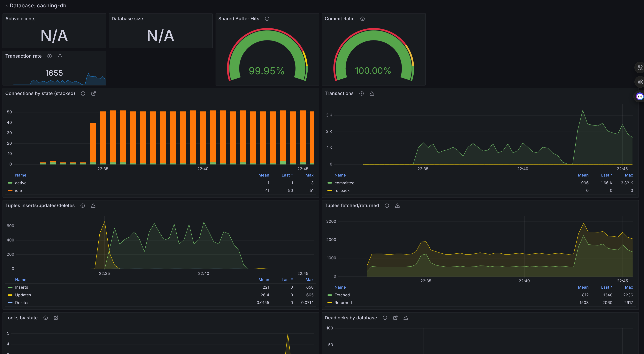Open external link icon on Locks by state

coord(56,318)
